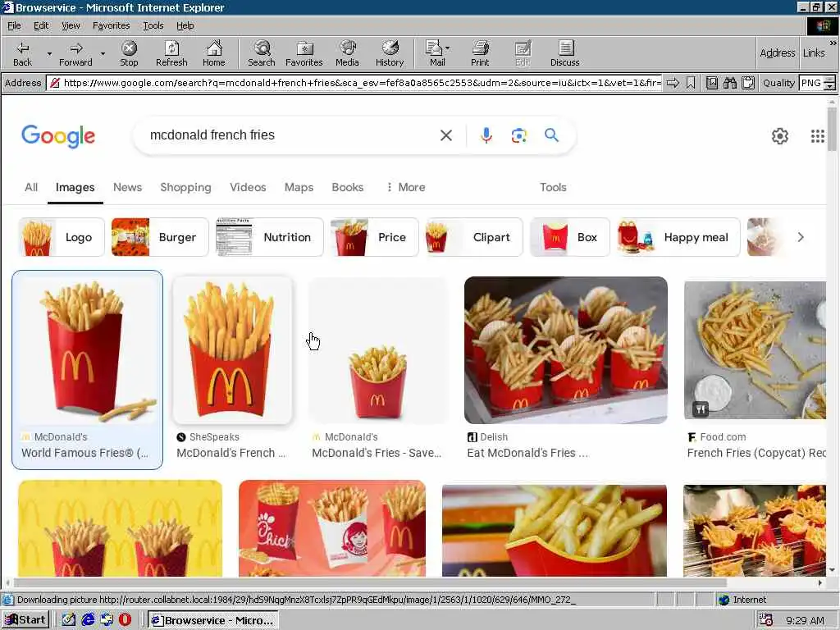Click in the Google search text field
The width and height of the screenshot is (840, 630).
[290, 135]
